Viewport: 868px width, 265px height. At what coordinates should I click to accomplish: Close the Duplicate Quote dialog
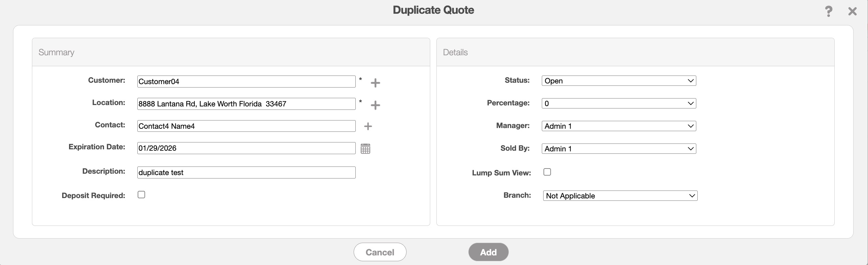tap(852, 11)
